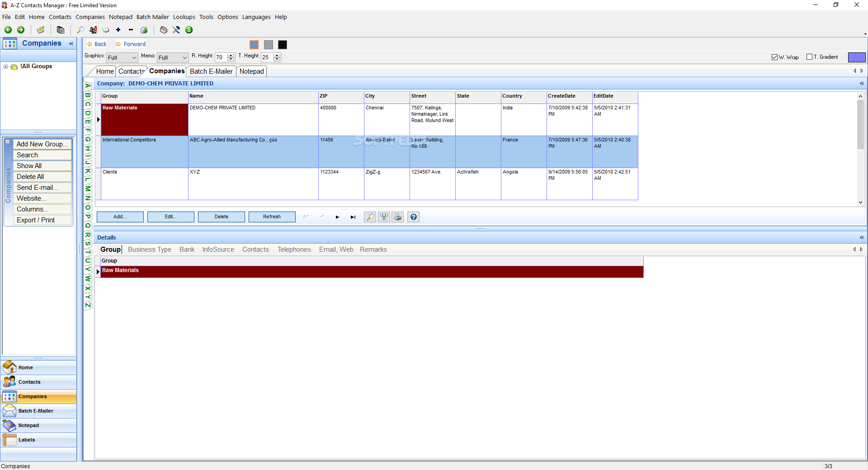Click Add New Group... in the side panel

42,144
